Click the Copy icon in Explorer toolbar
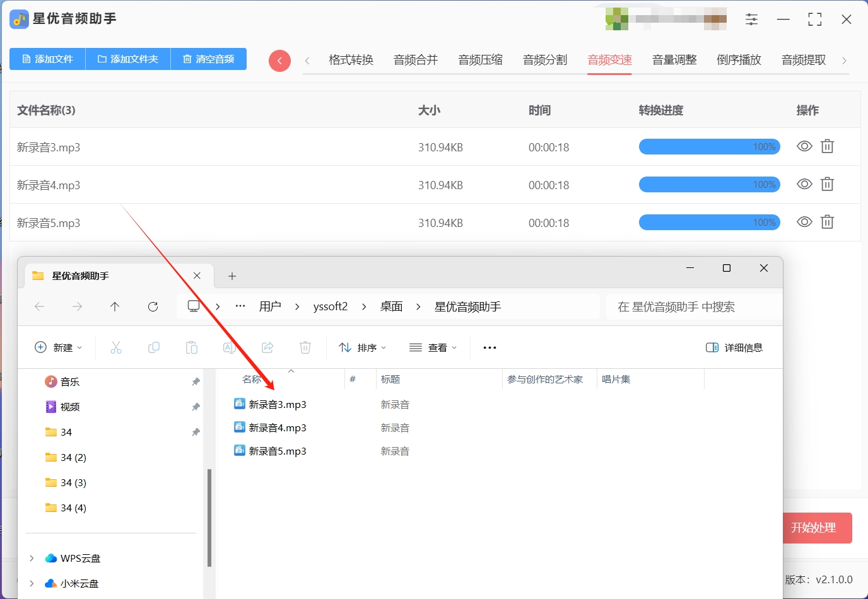The image size is (868, 599). coord(154,347)
